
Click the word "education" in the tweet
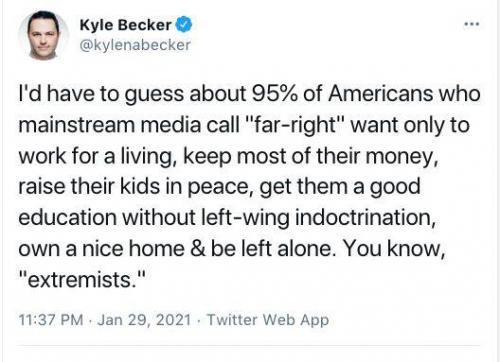pyautogui.click(x=67, y=217)
